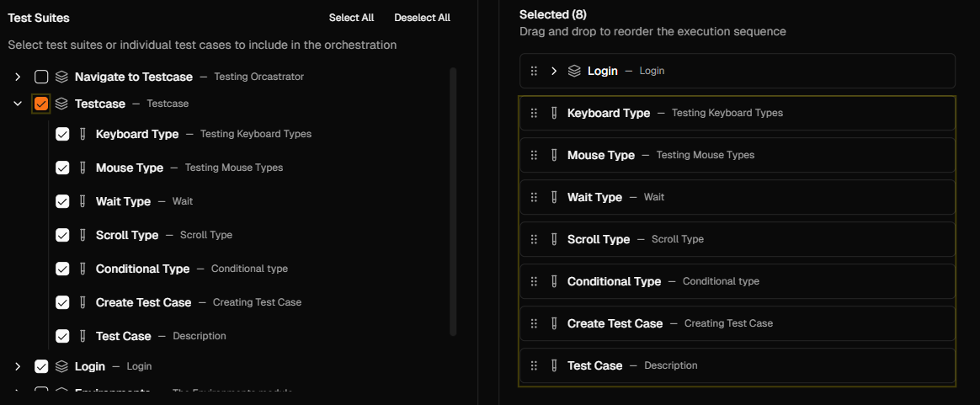Grab the drag handle of selected Scroll Type

(x=534, y=239)
